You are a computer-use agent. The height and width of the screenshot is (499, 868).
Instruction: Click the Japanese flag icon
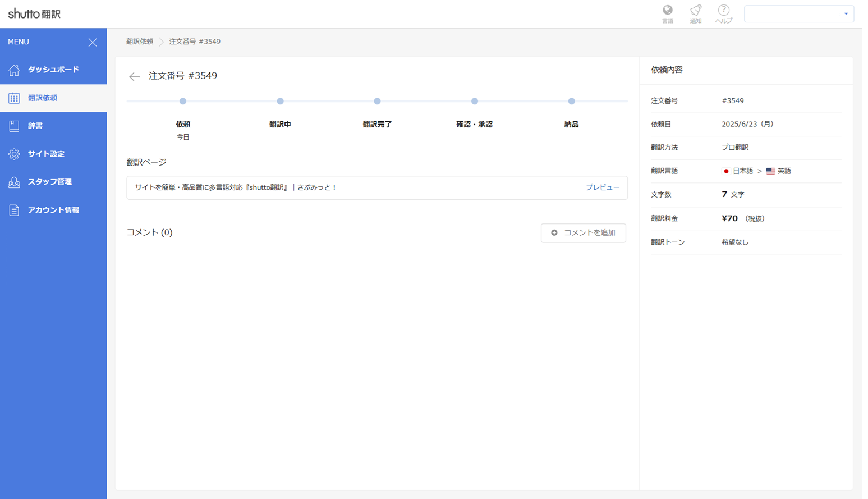coord(726,171)
